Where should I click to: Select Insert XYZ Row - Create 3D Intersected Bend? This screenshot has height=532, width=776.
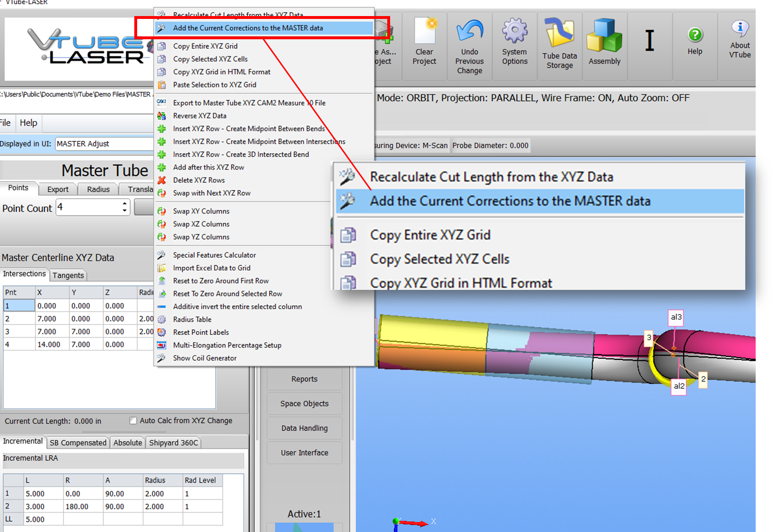[x=241, y=154]
